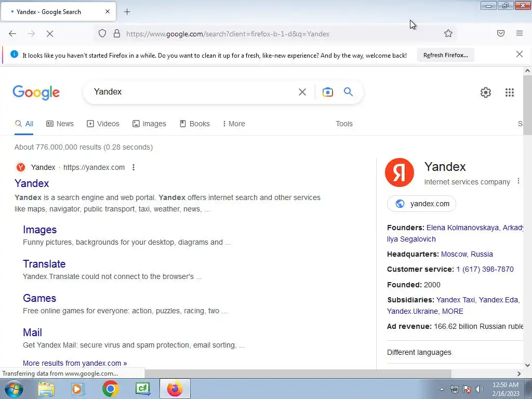Open the Mail sitelink

[x=32, y=332]
